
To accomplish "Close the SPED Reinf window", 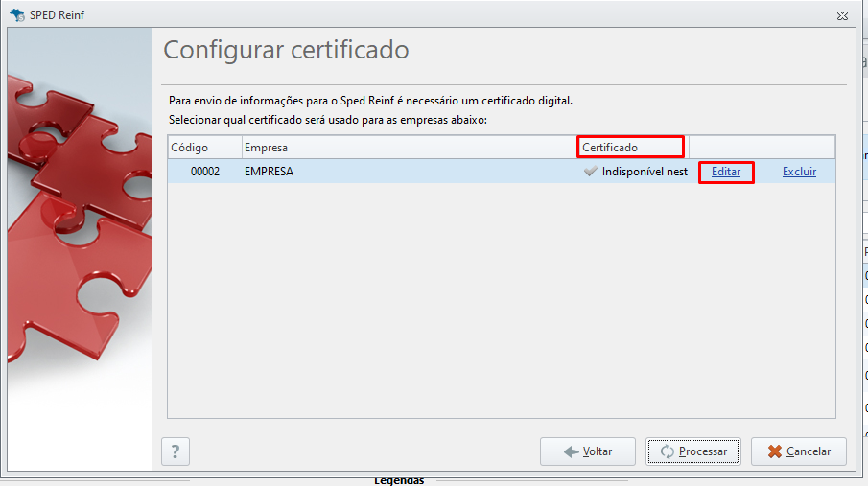I will point(842,15).
